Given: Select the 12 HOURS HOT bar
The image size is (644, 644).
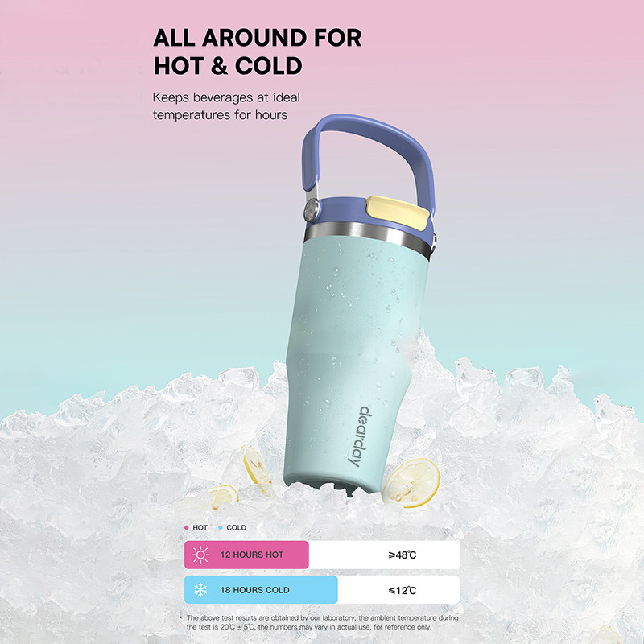Looking at the screenshot, I should (x=246, y=555).
